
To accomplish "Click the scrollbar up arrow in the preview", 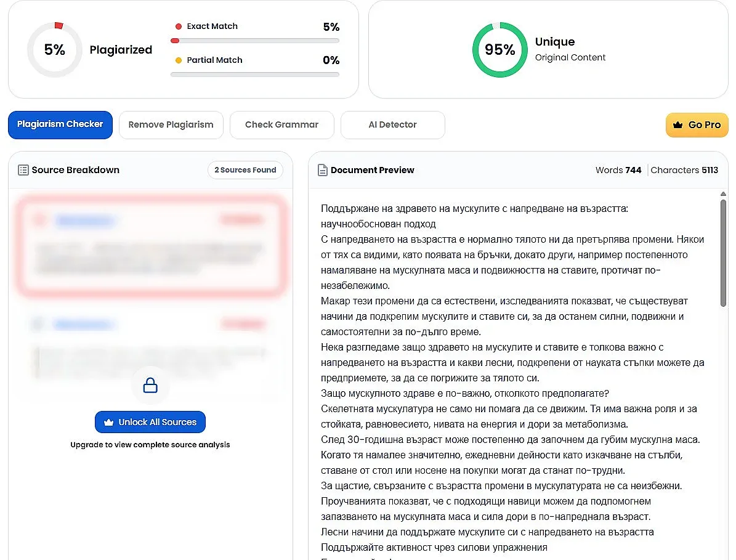I will pyautogui.click(x=723, y=194).
